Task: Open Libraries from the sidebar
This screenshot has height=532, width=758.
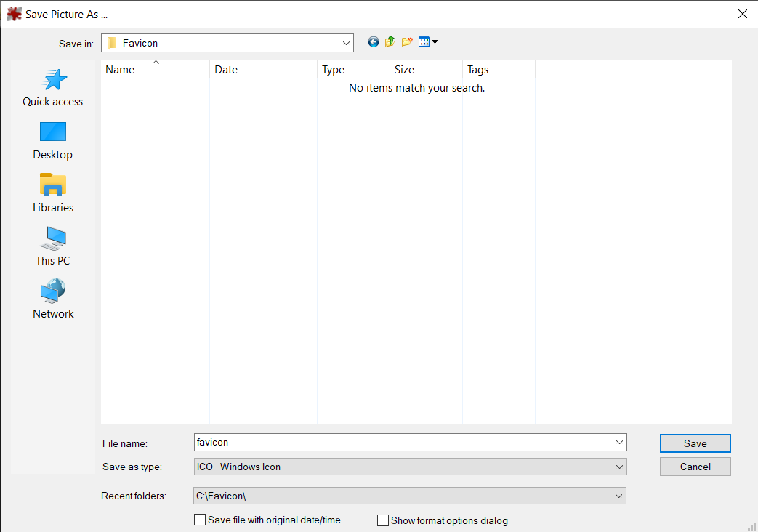Action: [52, 193]
